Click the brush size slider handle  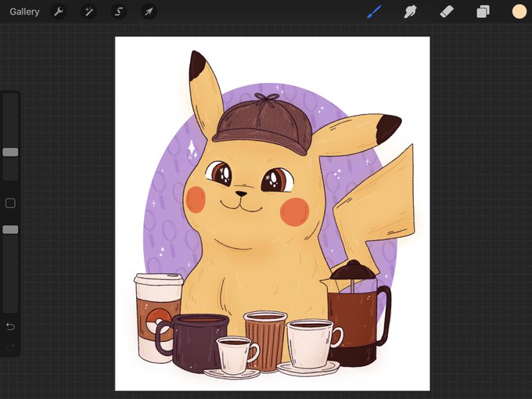point(10,152)
